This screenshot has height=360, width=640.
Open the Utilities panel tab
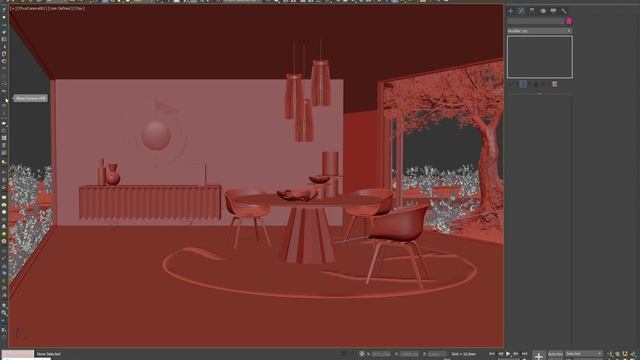click(x=564, y=11)
